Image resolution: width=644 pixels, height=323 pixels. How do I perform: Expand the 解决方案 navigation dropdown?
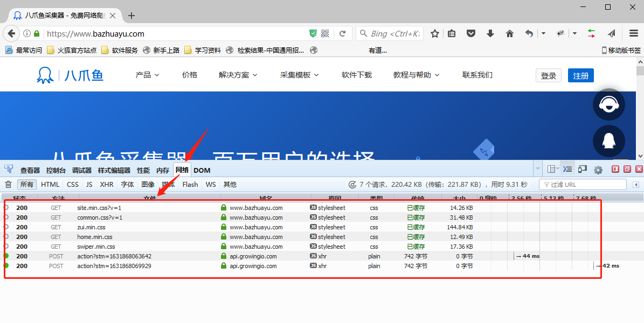(x=238, y=75)
